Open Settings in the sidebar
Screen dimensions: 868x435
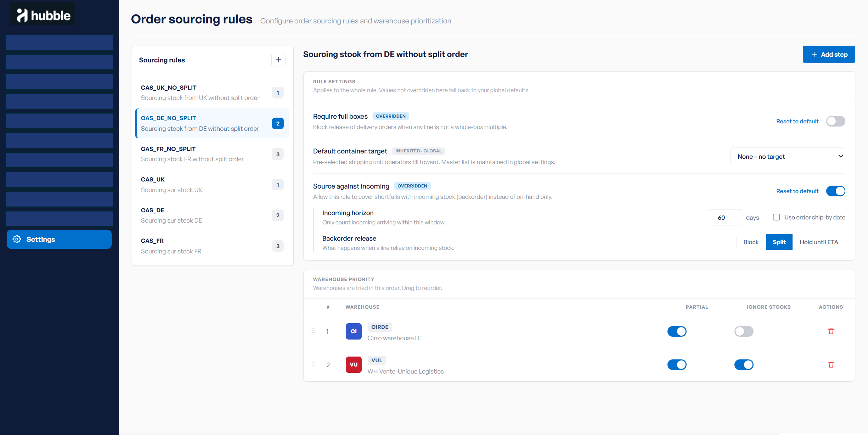[59, 239]
